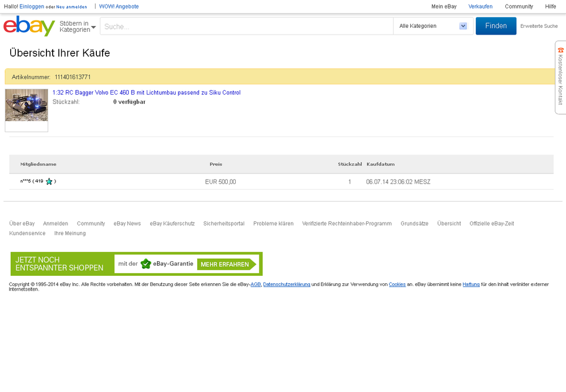Click the eBay logo
The height and width of the screenshot is (392, 566).
pyautogui.click(x=29, y=26)
